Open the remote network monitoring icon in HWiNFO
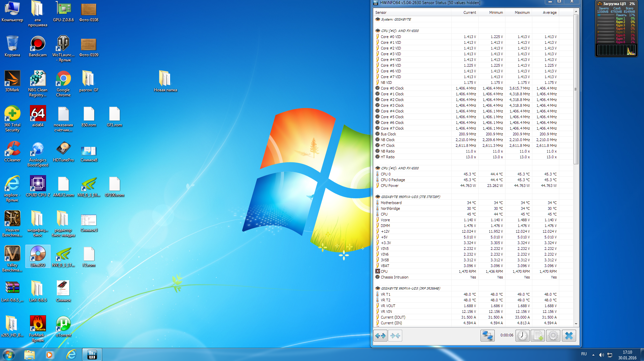644x361 pixels. click(487, 335)
